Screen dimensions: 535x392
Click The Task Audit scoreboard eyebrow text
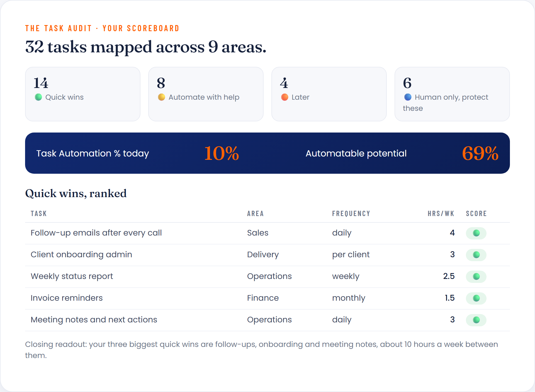(x=102, y=28)
